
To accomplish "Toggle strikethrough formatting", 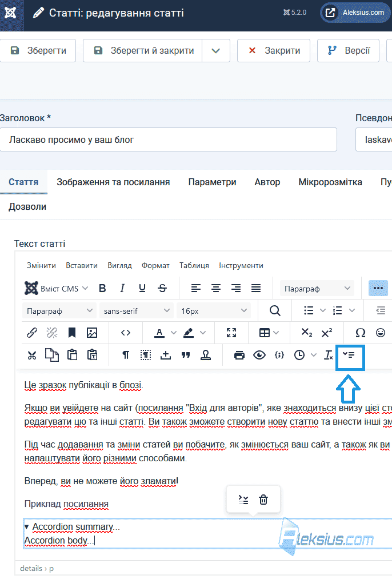I will (162, 289).
